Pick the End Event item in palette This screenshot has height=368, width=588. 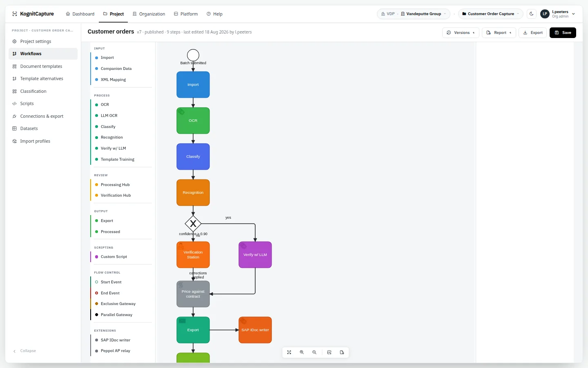tap(122, 293)
